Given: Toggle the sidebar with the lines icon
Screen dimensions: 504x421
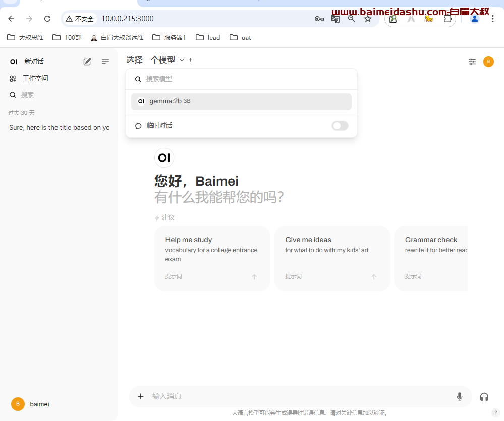Looking at the screenshot, I should pyautogui.click(x=105, y=62).
